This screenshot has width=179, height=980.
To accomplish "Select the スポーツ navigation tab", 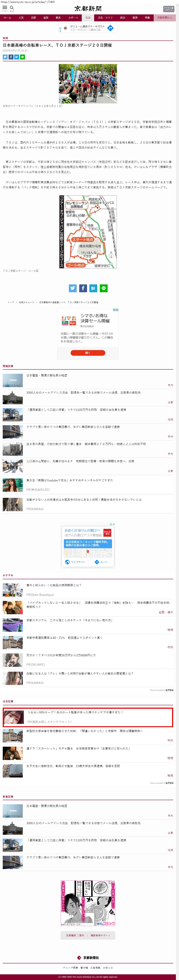I will tap(73, 18).
